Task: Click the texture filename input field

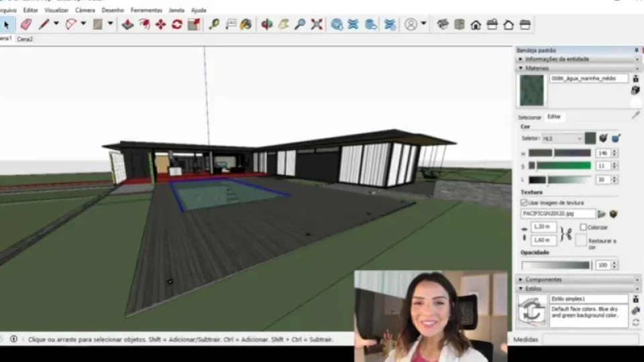Action: point(558,214)
